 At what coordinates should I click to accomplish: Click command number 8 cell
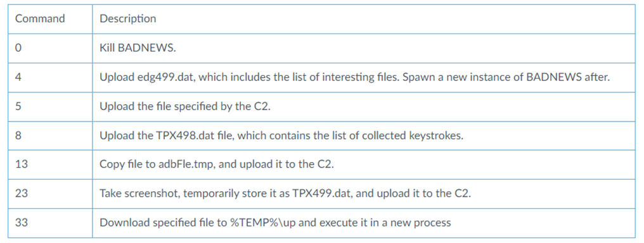click(49, 135)
